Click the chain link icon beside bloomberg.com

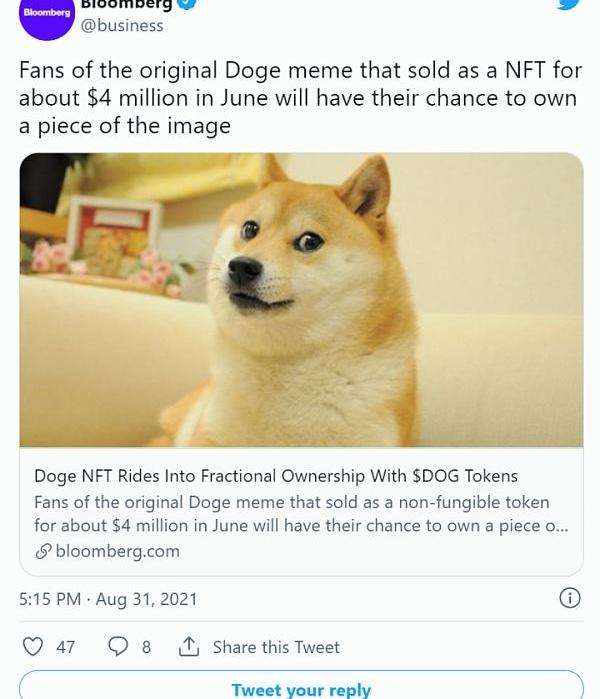click(43, 551)
